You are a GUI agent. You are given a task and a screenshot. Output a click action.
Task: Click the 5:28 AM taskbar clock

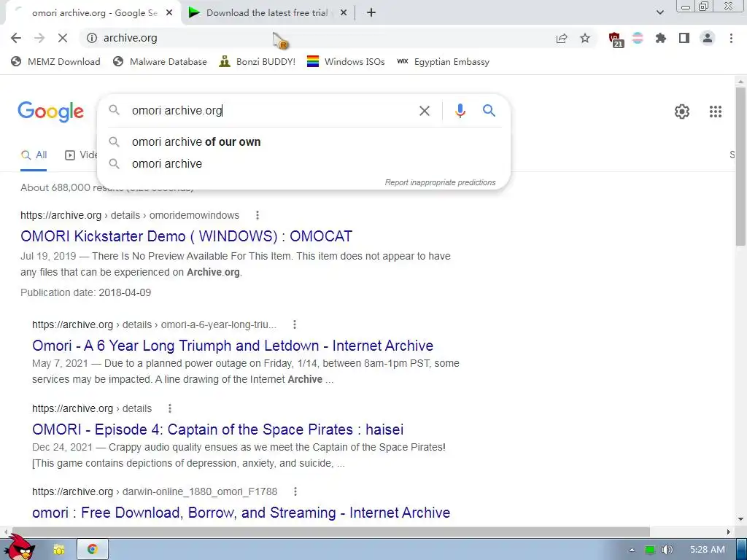pyautogui.click(x=707, y=550)
